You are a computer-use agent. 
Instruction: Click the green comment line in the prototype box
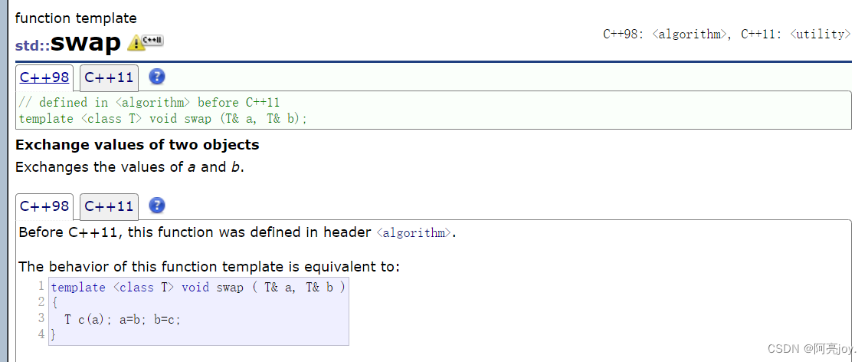(149, 103)
